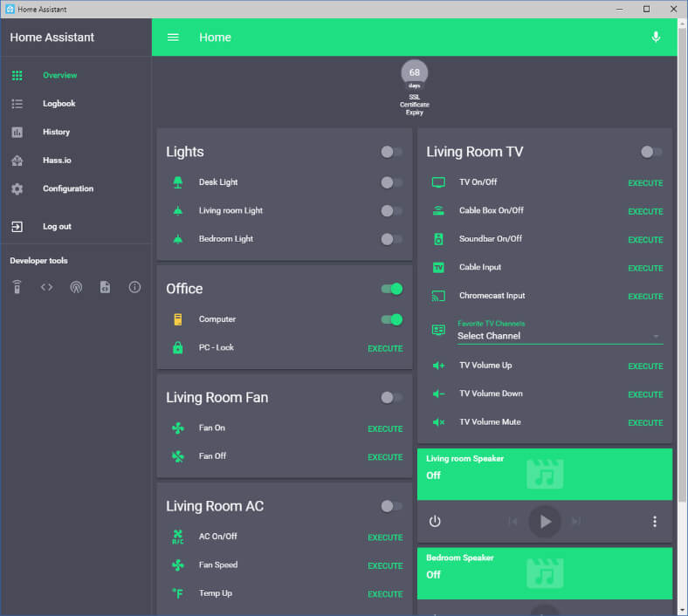Turn off the Office group switch
Viewport: 688px width, 616px height.
(391, 289)
